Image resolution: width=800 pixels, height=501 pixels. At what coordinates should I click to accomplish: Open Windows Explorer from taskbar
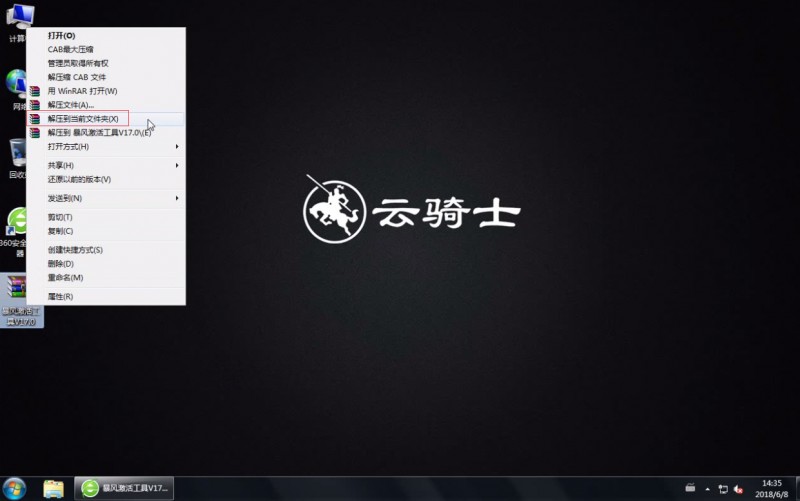click(x=53, y=489)
